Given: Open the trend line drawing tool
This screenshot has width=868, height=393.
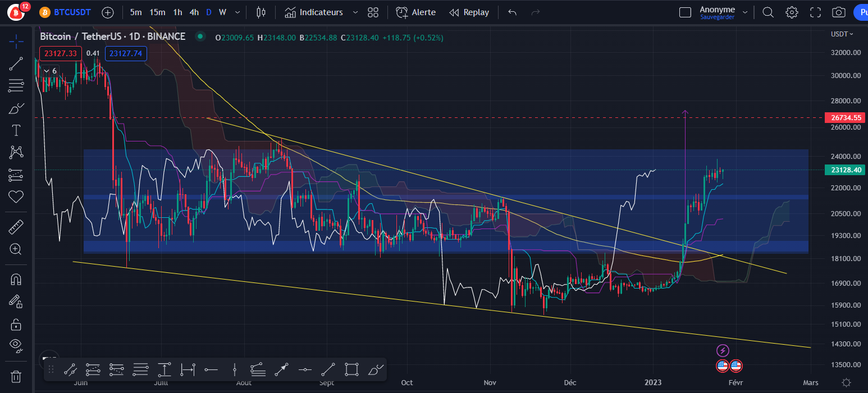Looking at the screenshot, I should point(16,63).
